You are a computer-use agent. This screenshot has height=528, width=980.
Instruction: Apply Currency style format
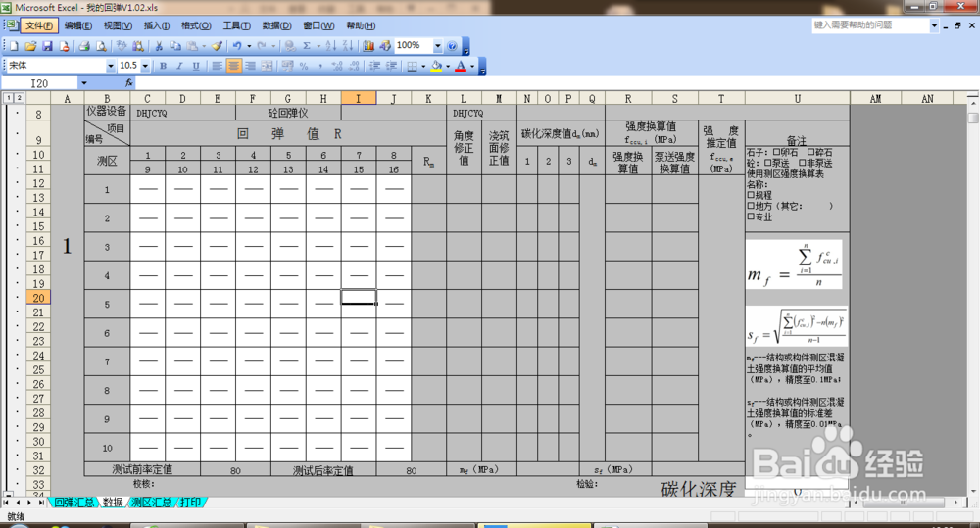[x=287, y=66]
